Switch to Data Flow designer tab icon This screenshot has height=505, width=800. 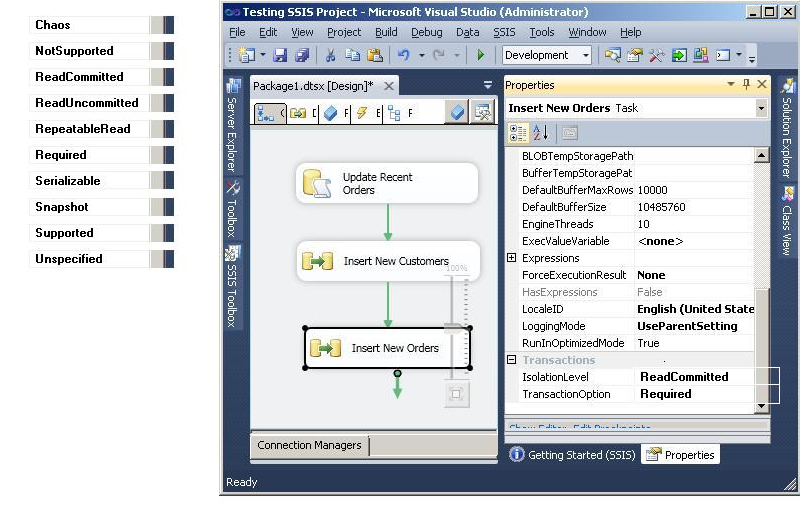tap(298, 113)
